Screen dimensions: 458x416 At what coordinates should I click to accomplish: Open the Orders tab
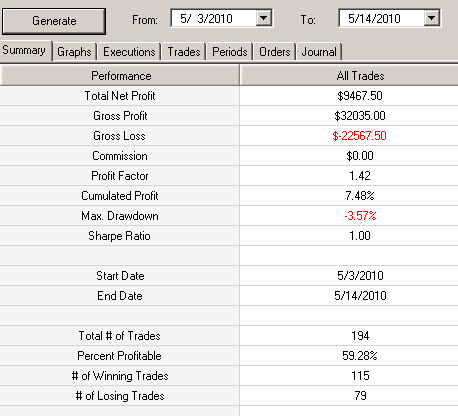click(275, 52)
